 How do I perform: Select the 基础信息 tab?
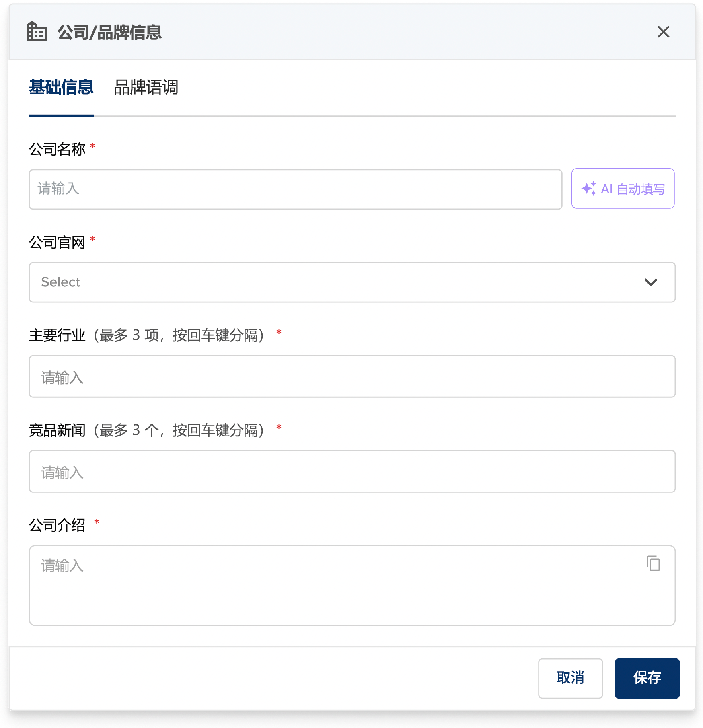[61, 87]
